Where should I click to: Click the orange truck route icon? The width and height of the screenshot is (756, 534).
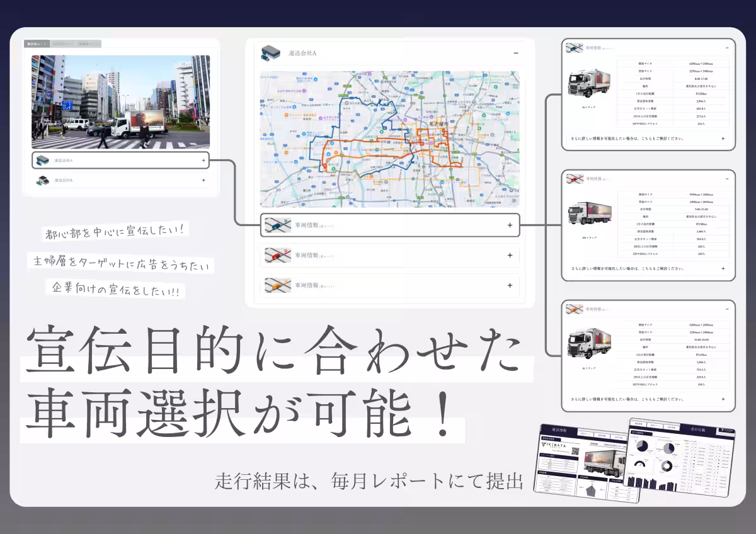click(278, 285)
